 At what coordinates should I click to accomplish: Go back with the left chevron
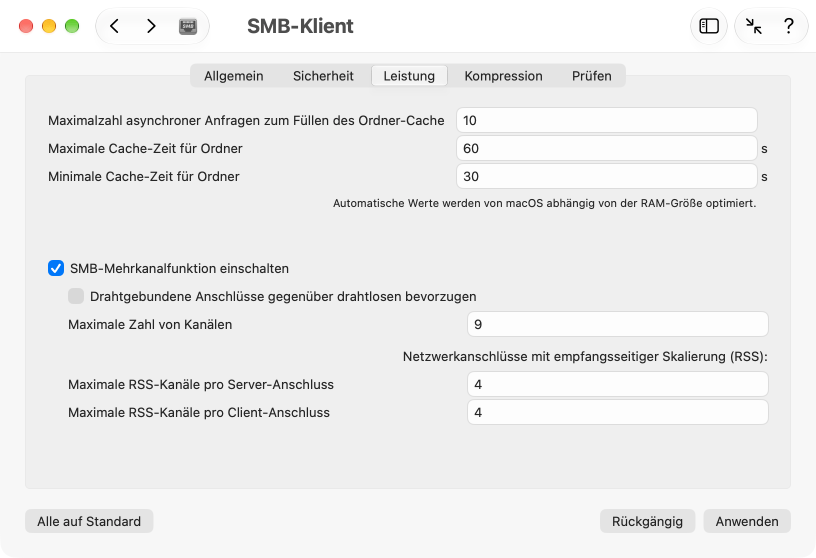[114, 26]
